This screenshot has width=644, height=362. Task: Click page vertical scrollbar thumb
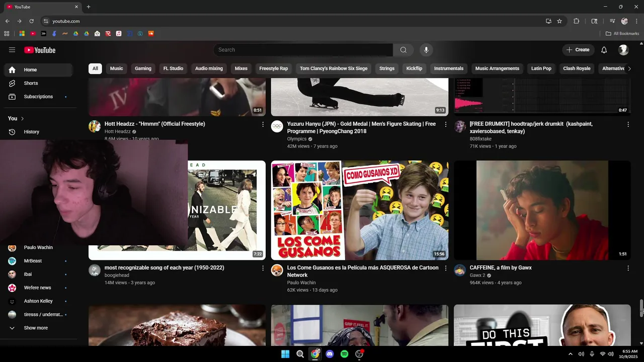[x=641, y=308]
